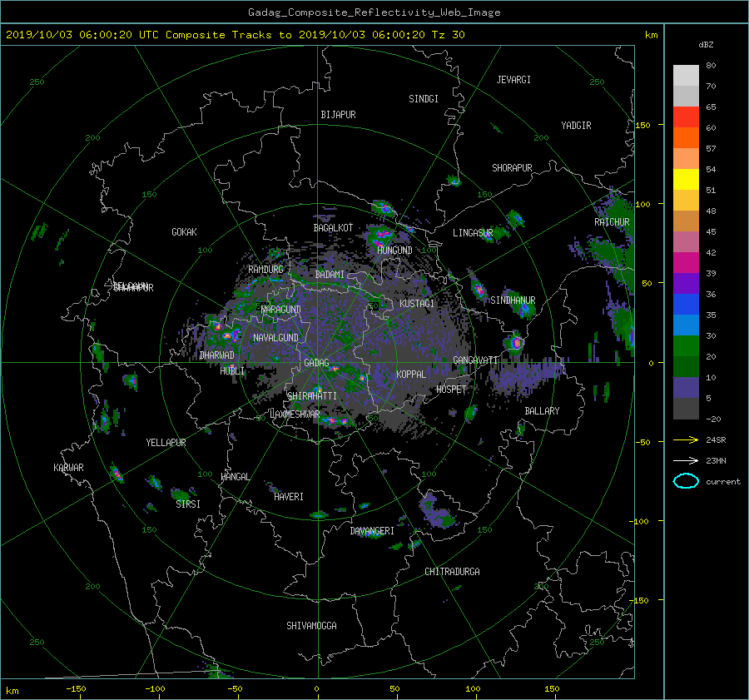Click the DHARWAD city label
The width and height of the screenshot is (749, 700).
[x=216, y=355]
